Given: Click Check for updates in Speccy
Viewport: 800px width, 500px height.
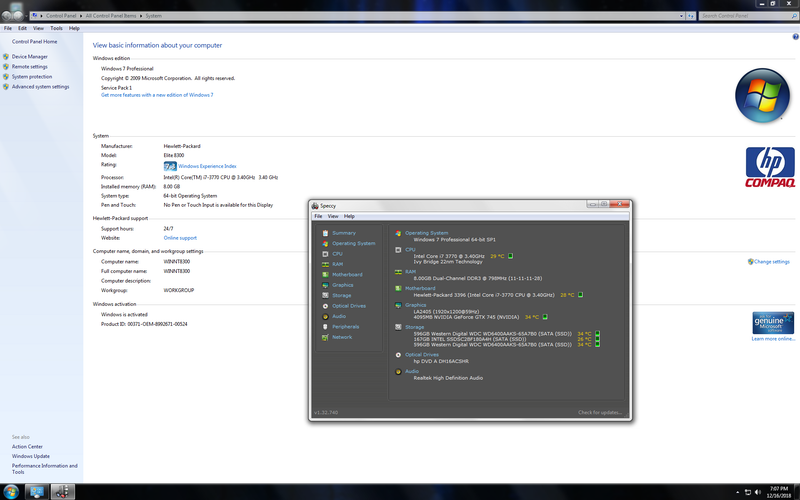Looking at the screenshot, I should (600, 412).
